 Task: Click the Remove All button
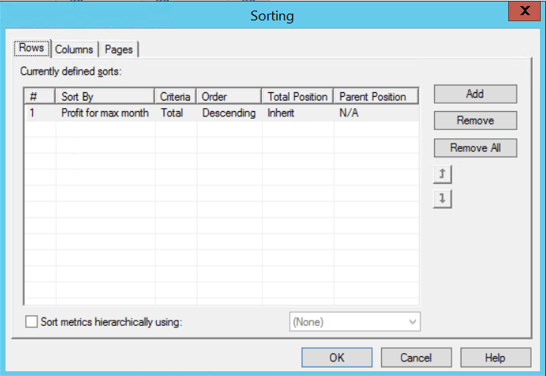click(475, 148)
